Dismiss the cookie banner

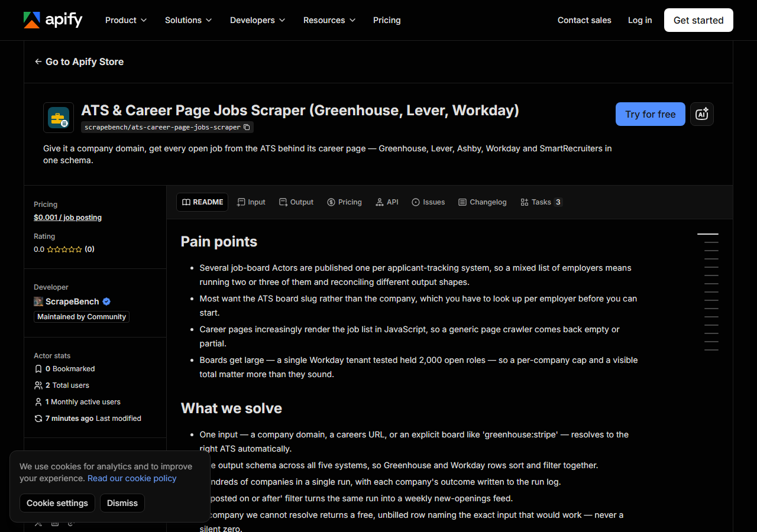122,503
